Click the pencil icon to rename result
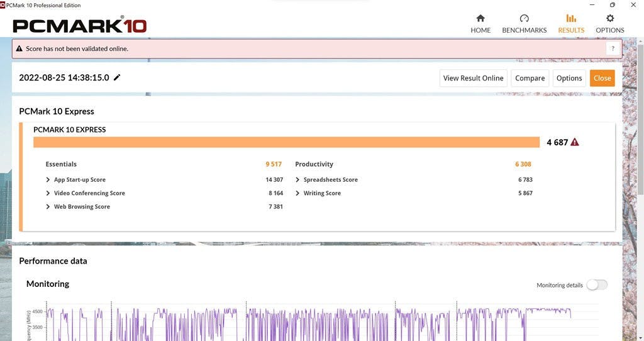644x341 pixels. pyautogui.click(x=117, y=77)
